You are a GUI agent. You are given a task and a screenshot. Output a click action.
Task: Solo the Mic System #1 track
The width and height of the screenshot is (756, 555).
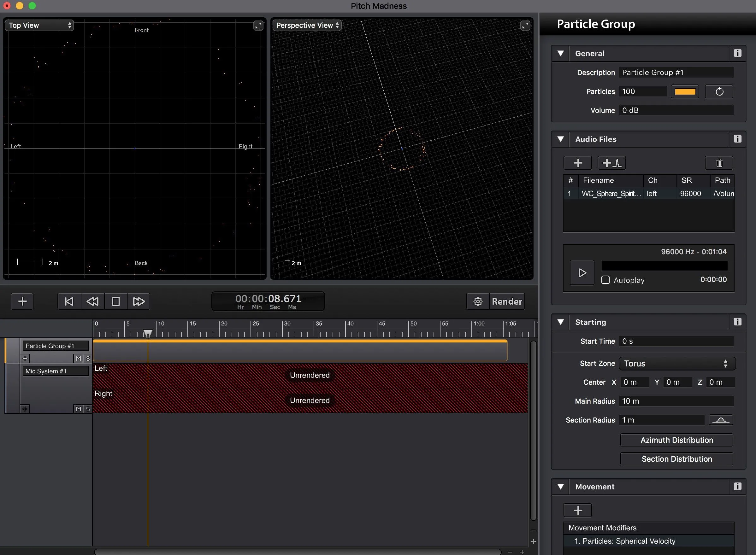coord(88,409)
